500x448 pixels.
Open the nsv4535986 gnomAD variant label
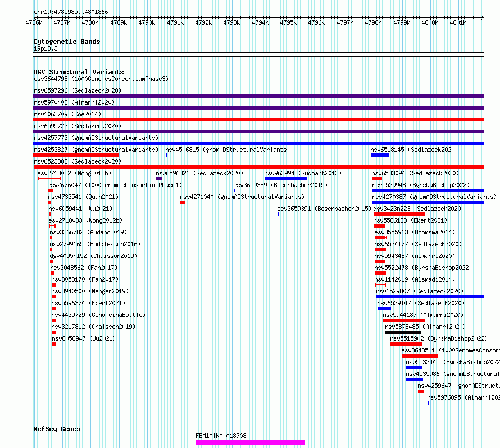[453, 374]
